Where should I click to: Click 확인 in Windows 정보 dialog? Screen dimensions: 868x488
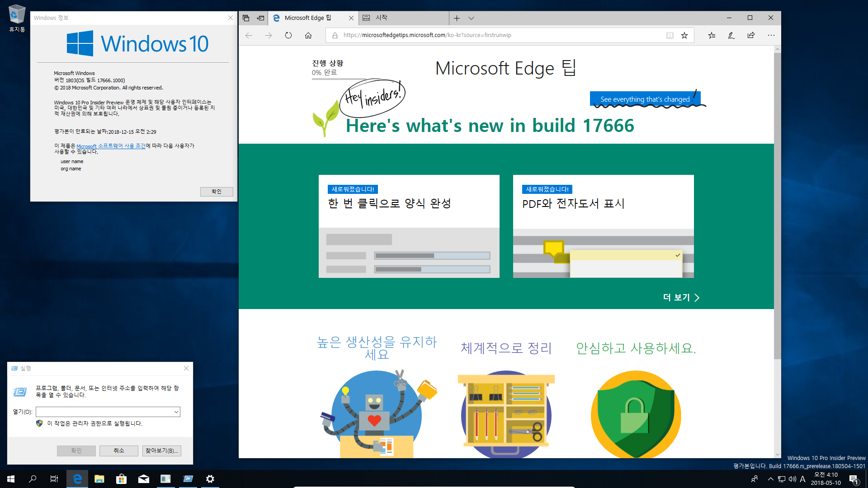[217, 192]
